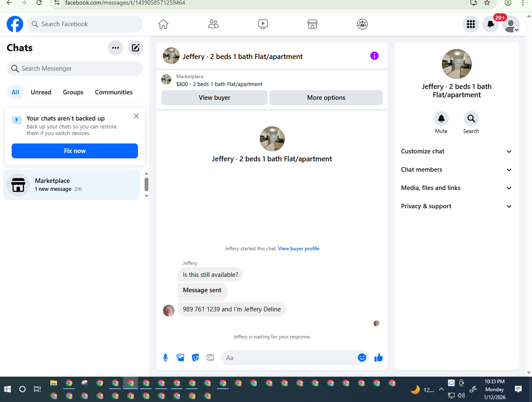
Task: Click the browser address bar URL
Action: coord(125,2)
